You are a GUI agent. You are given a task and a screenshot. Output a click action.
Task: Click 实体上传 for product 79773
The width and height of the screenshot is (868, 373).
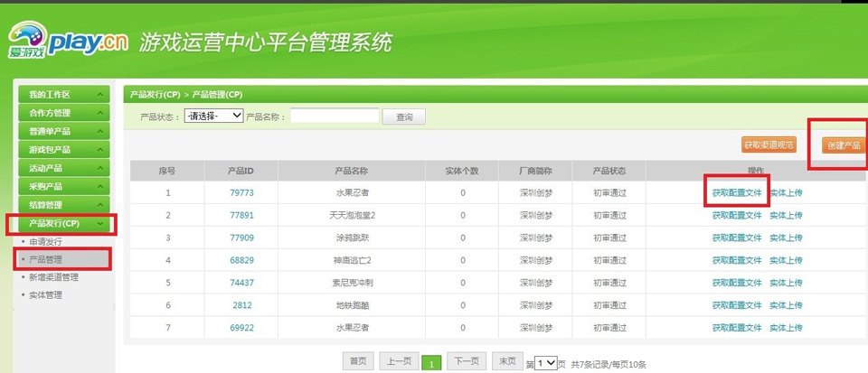click(786, 193)
